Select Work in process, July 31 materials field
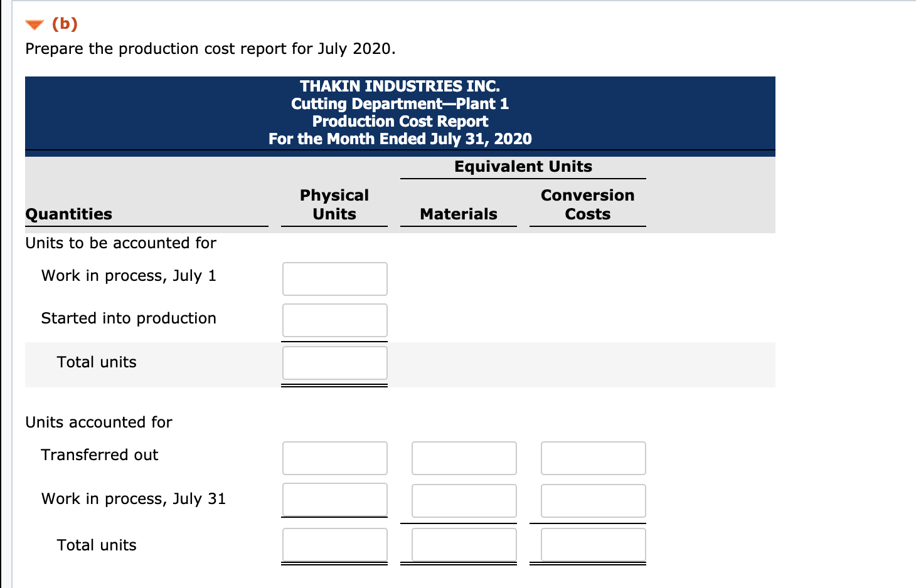916x588 pixels. (x=464, y=500)
